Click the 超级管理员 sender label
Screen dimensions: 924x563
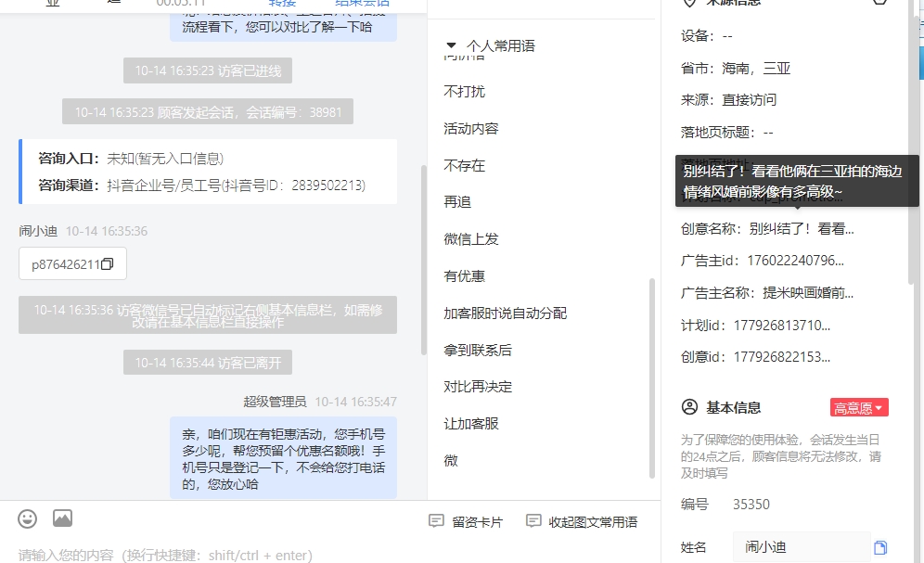pyautogui.click(x=275, y=402)
